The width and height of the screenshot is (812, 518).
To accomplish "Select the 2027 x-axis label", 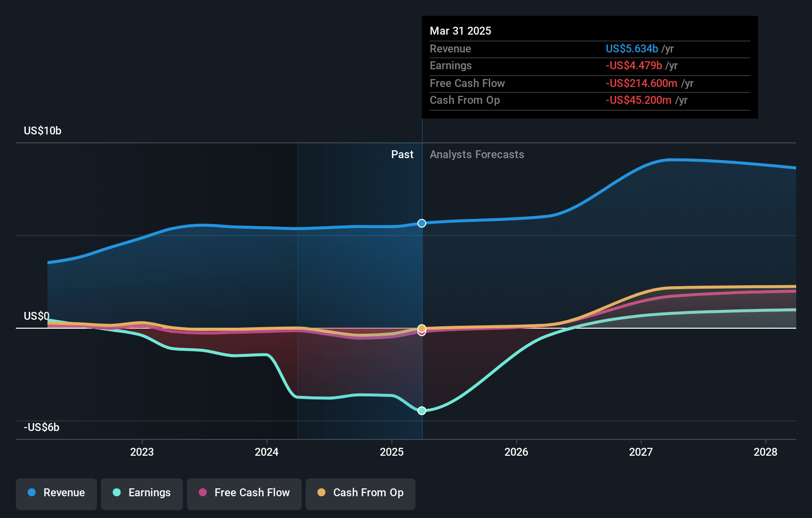I will (641, 452).
